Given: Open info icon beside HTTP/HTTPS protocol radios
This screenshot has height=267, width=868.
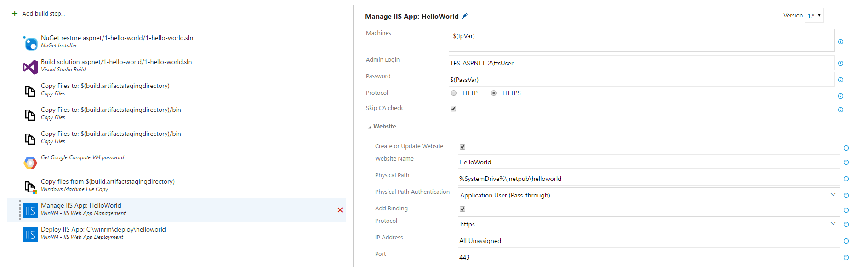Looking at the screenshot, I should point(841,96).
